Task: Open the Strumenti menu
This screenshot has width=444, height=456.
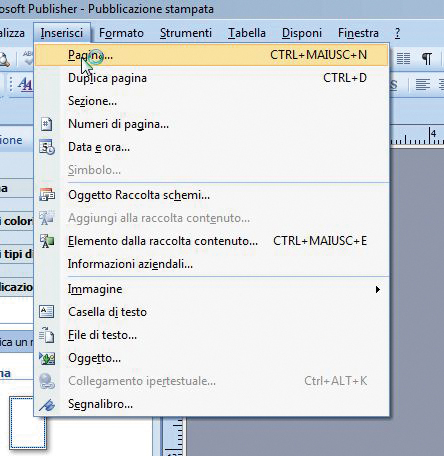Action: point(186,33)
